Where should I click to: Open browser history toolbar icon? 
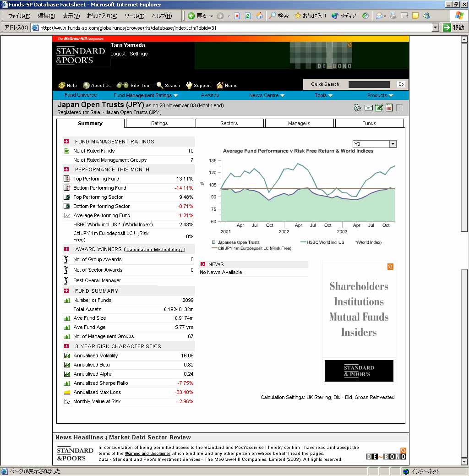point(365,16)
